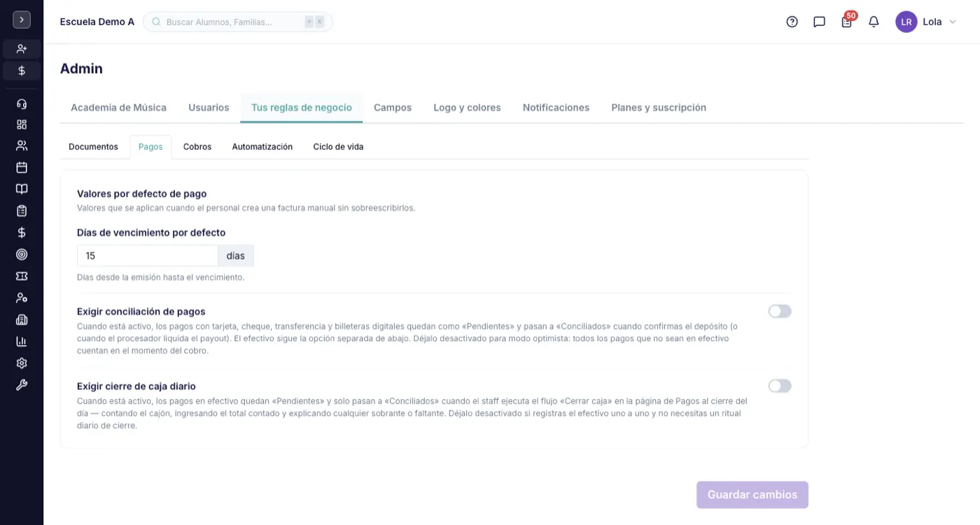The height and width of the screenshot is (525, 980).
Task: Focus the Buscar Alumnos, Familias search box
Action: [x=238, y=22]
